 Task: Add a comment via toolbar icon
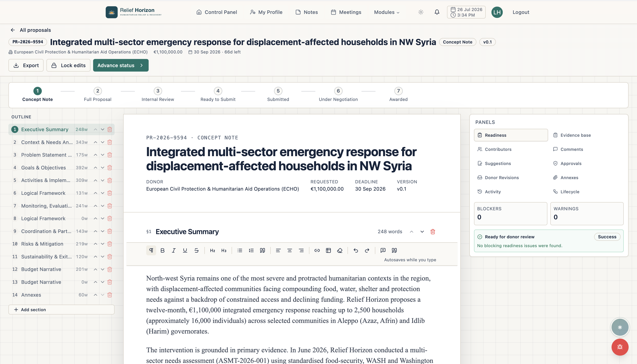[x=383, y=250]
